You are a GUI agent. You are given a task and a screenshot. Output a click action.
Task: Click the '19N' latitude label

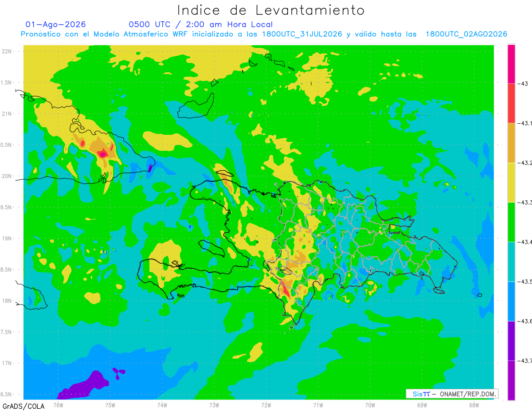click(7, 238)
